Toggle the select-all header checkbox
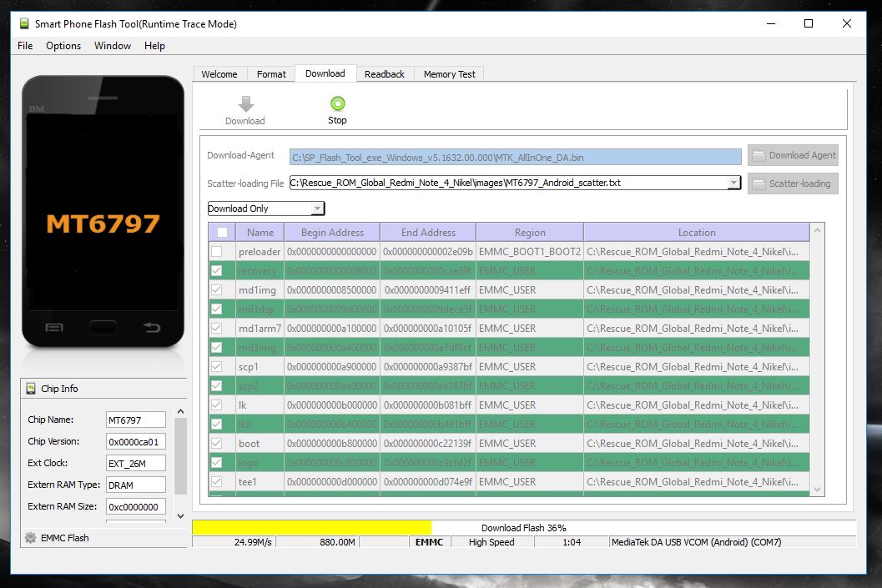The height and width of the screenshot is (588, 882). tap(222, 233)
